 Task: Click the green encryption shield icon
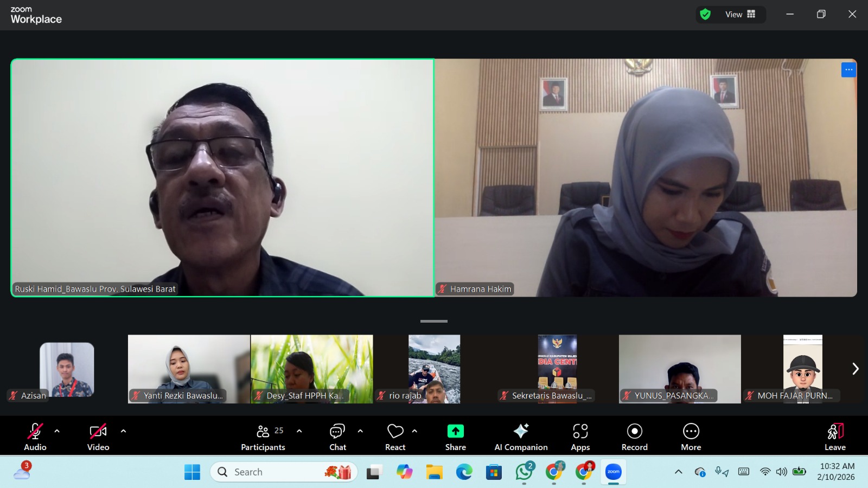click(705, 15)
